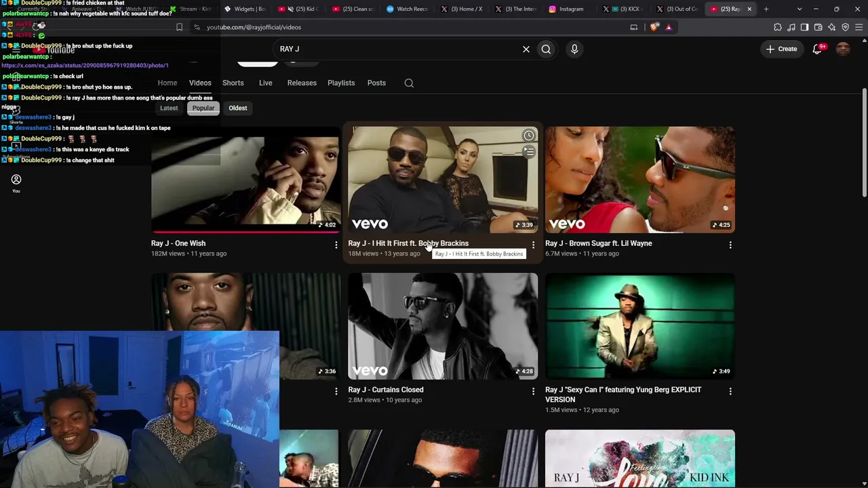The width and height of the screenshot is (868, 488).
Task: Open browser extensions puzzle icon
Action: [x=778, y=27]
